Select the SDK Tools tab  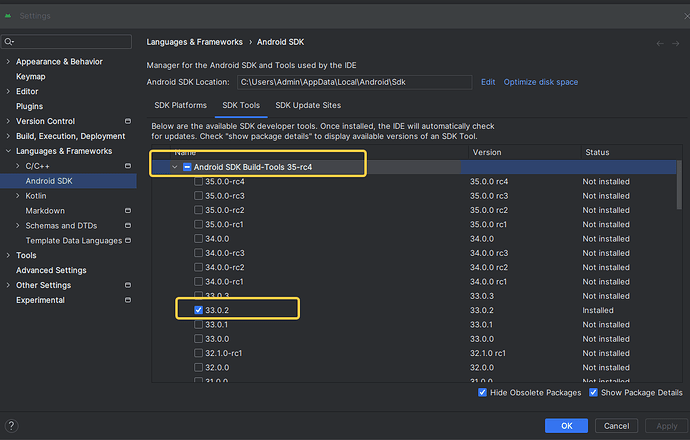pos(241,106)
